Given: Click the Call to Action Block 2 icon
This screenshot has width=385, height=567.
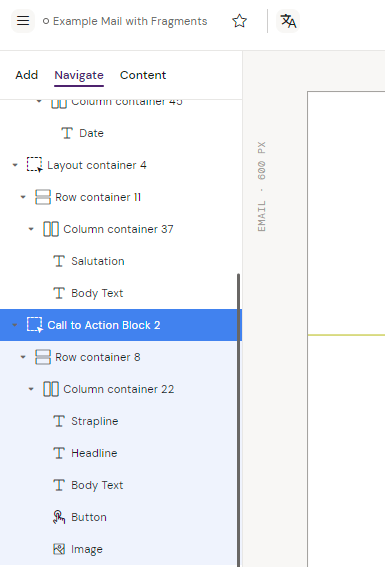Looking at the screenshot, I should click(x=35, y=325).
